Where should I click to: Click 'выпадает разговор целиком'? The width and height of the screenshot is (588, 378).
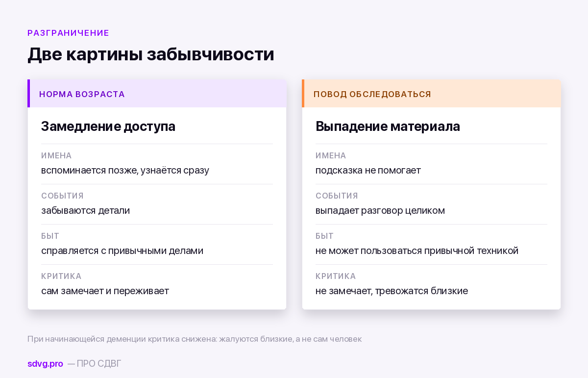coord(380,211)
